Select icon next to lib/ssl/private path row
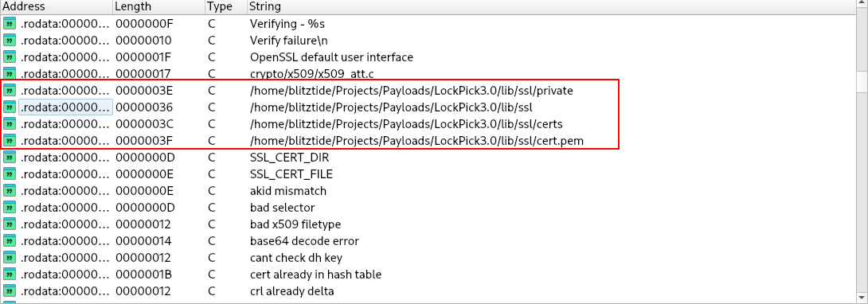This screenshot has width=868, height=304. (10, 91)
